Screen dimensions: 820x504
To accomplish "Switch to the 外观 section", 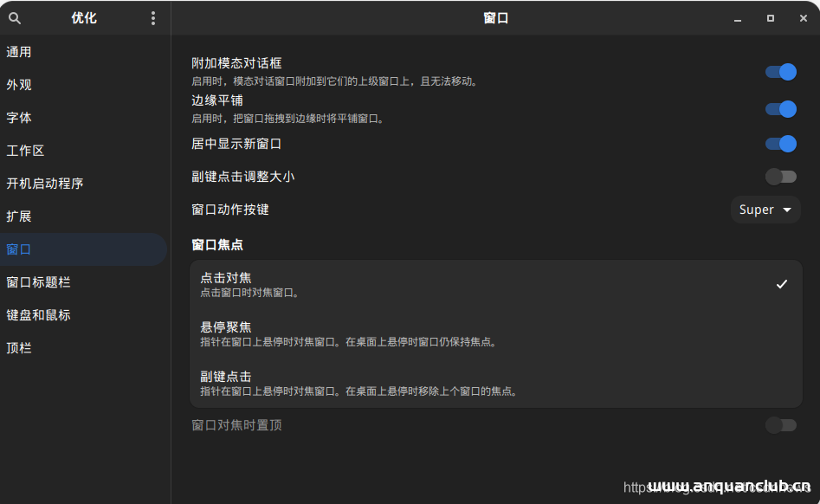I will (19, 84).
